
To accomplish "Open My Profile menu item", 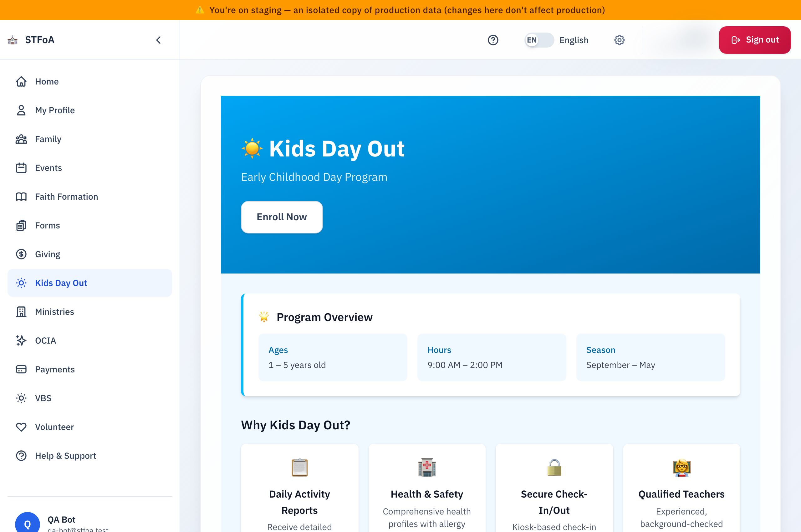I will click(89, 110).
